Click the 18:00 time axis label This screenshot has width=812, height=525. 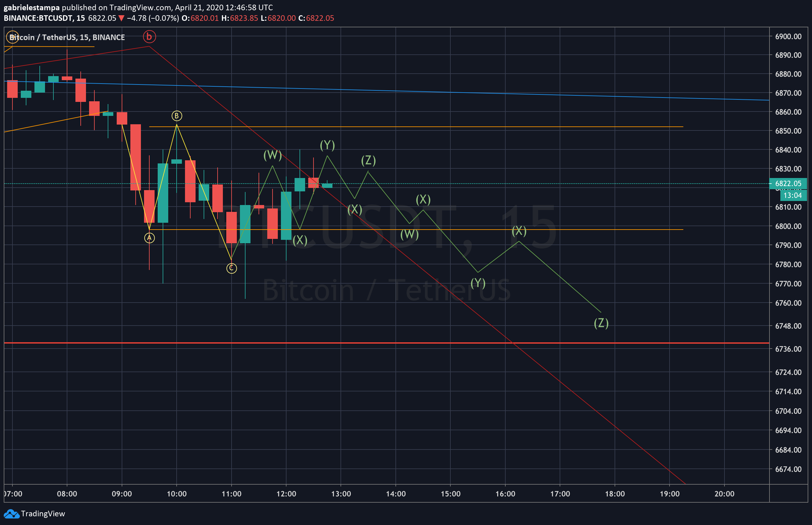pyautogui.click(x=615, y=494)
